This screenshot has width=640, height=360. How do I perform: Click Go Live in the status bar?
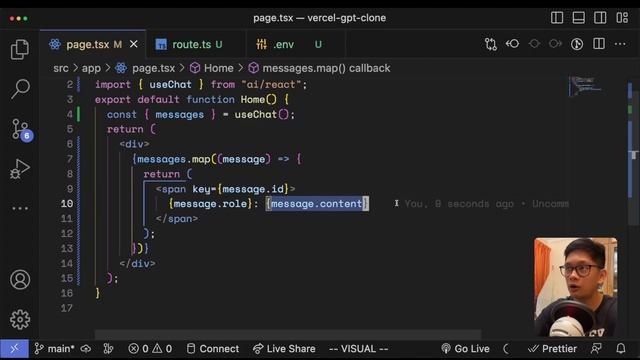465,349
